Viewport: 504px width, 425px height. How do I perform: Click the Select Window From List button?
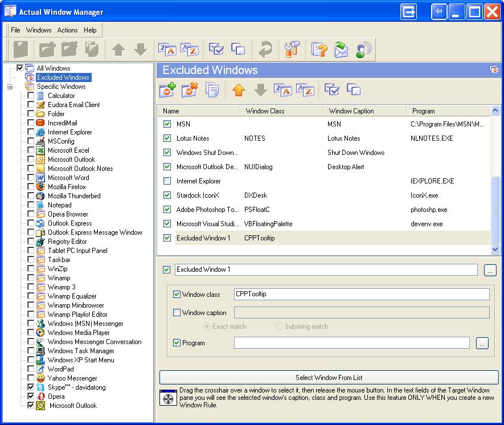pyautogui.click(x=329, y=378)
